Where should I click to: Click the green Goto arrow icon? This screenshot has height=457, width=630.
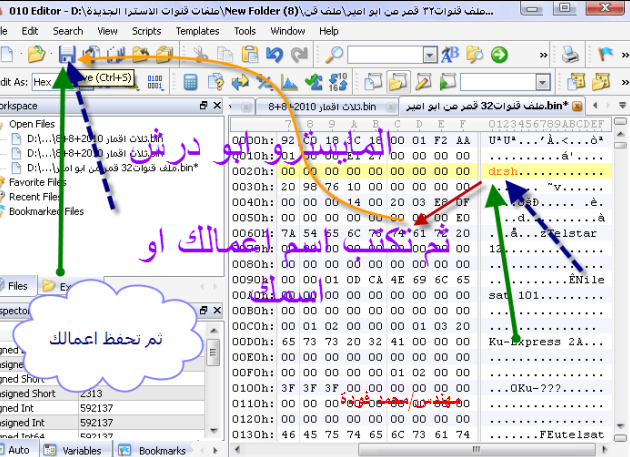(499, 54)
